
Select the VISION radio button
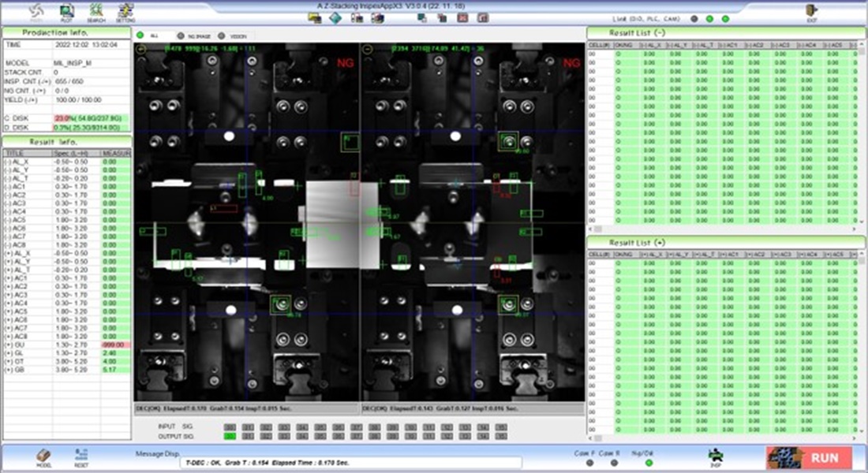(x=221, y=35)
